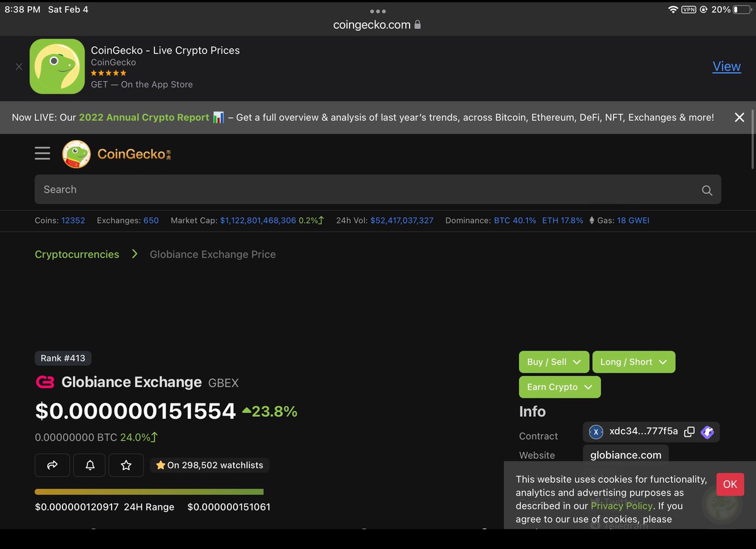Tap the padlock icon in the address bar
Image resolution: width=756 pixels, height=549 pixels.
click(417, 25)
